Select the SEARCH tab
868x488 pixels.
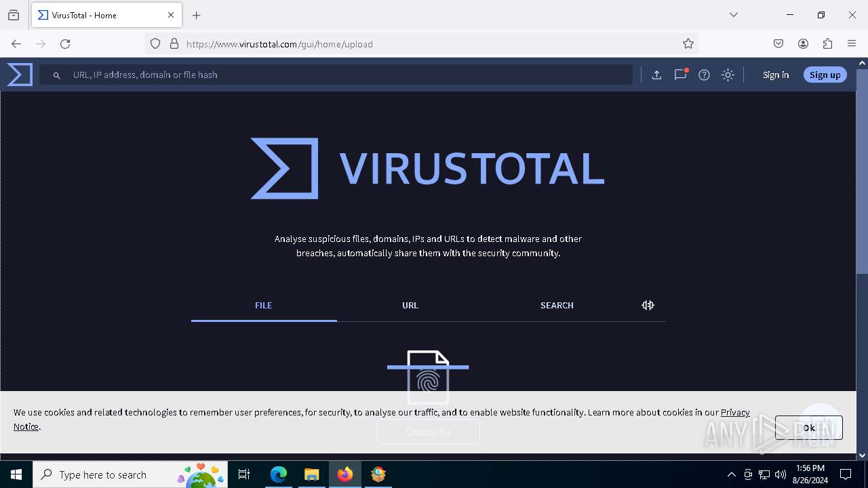tap(557, 306)
